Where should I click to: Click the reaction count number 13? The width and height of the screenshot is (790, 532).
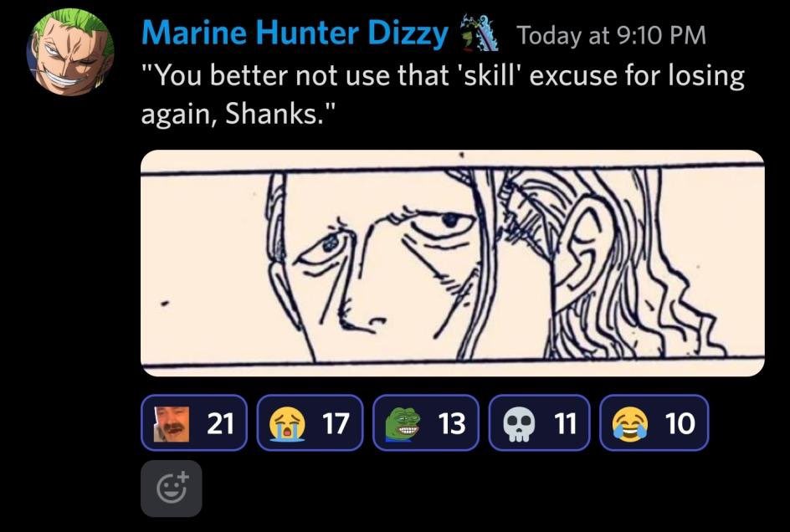point(452,423)
